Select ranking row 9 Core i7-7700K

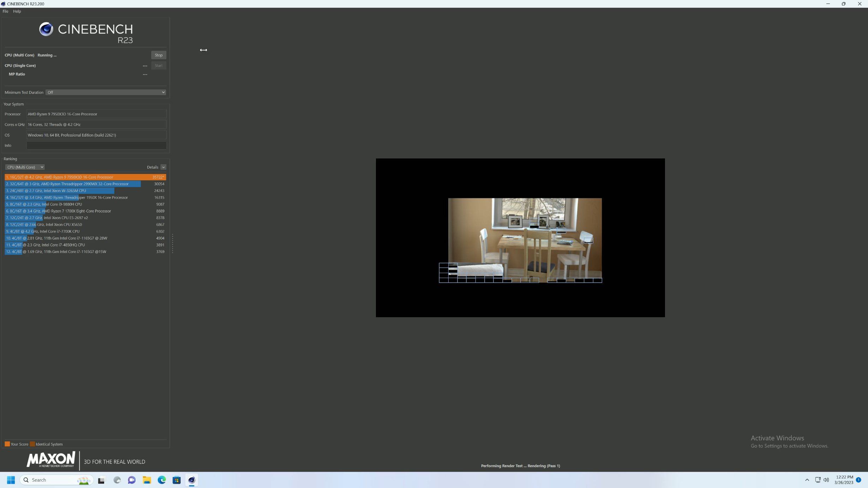pos(85,231)
